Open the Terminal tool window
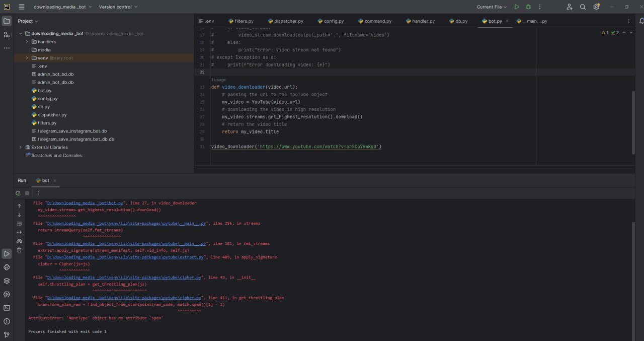The height and width of the screenshot is (341, 644). click(7, 308)
